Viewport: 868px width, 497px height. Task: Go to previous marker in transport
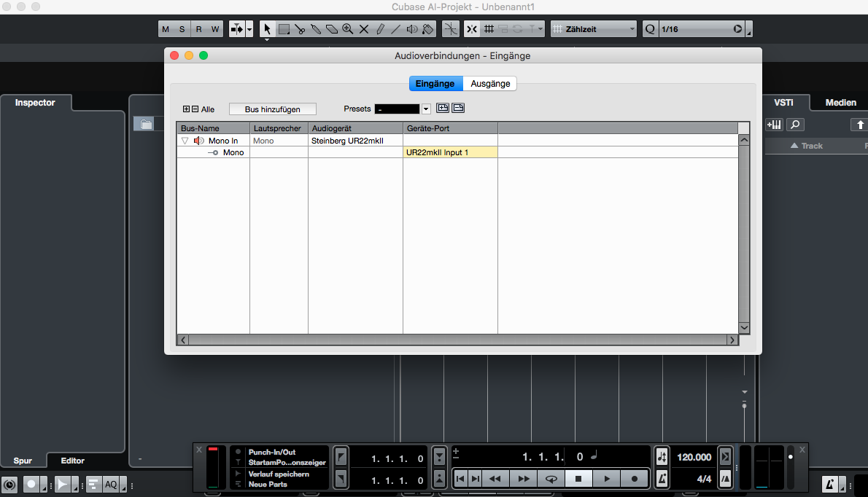pos(460,479)
